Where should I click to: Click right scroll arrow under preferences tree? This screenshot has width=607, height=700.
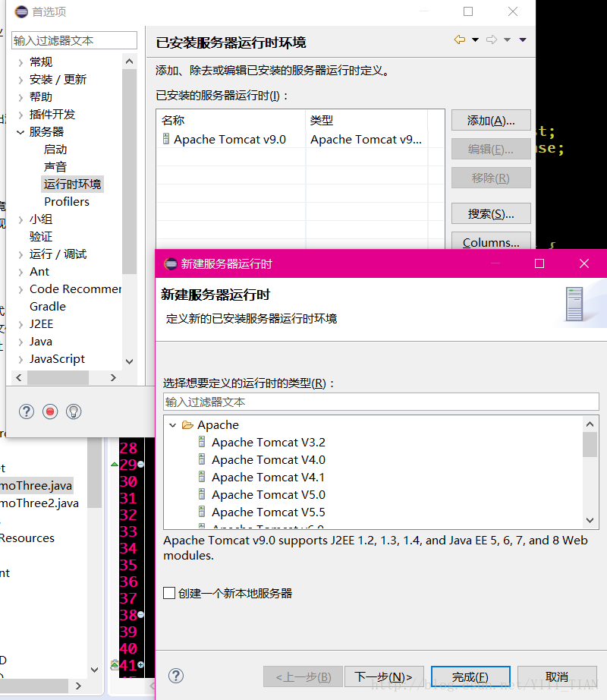click(113, 377)
